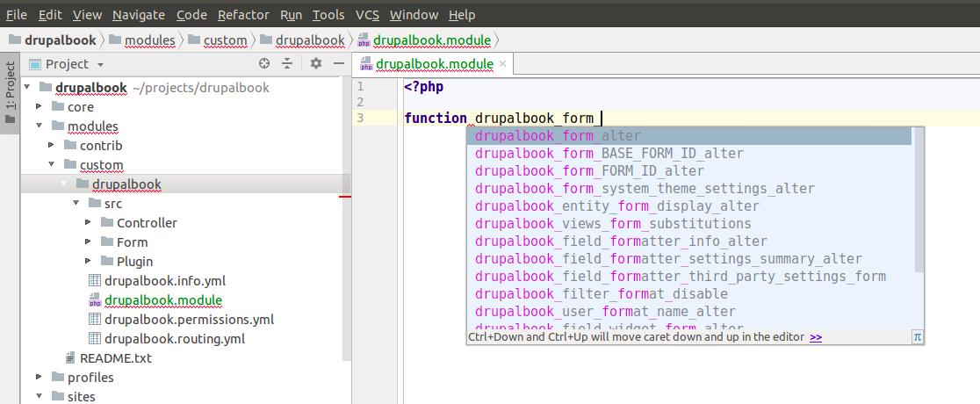
Task: Choose drupalbook_form_system_theme_settings_alter completion
Action: (688, 188)
